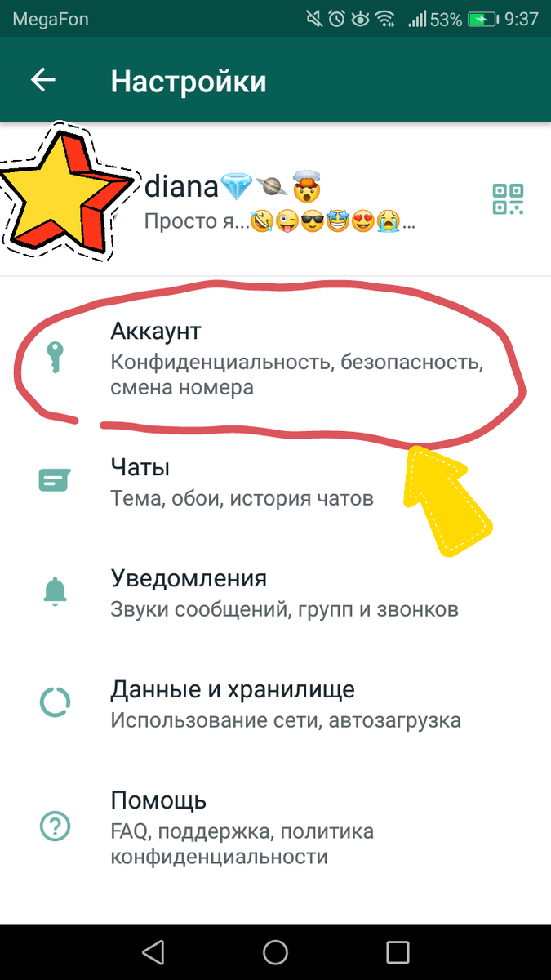Tap the Android home circle button
Viewport: 551px width, 980px height.
[275, 951]
